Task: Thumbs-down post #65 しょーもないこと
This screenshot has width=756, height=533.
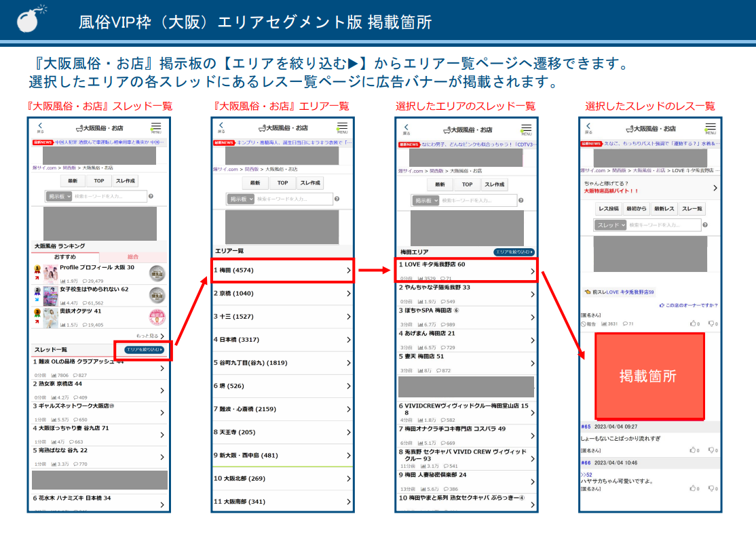Action: [x=713, y=450]
